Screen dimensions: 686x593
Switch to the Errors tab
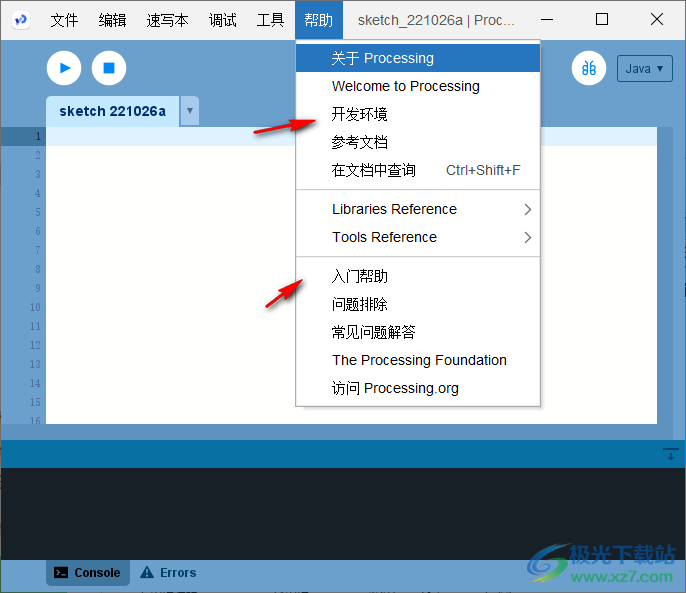tap(168, 572)
